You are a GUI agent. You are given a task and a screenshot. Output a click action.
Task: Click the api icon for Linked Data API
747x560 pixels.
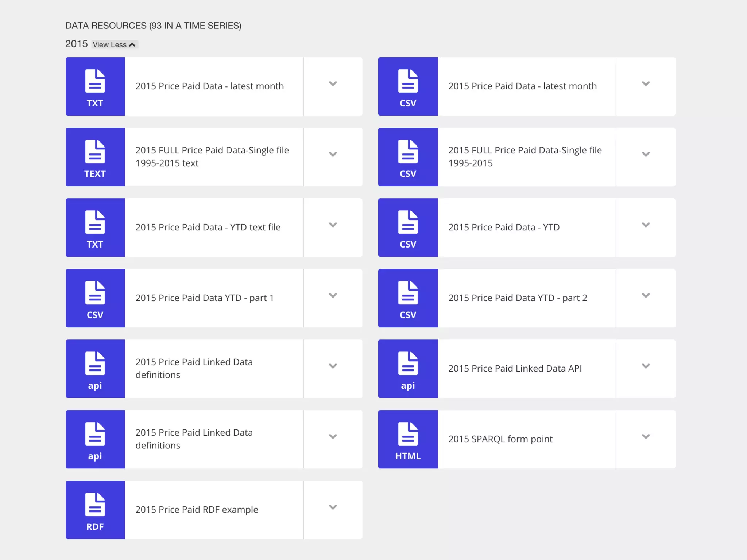pyautogui.click(x=408, y=368)
